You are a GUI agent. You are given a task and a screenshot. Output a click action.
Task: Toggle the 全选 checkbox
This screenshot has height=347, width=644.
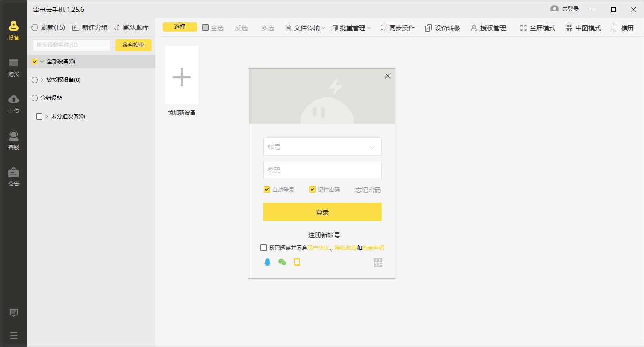(x=206, y=27)
